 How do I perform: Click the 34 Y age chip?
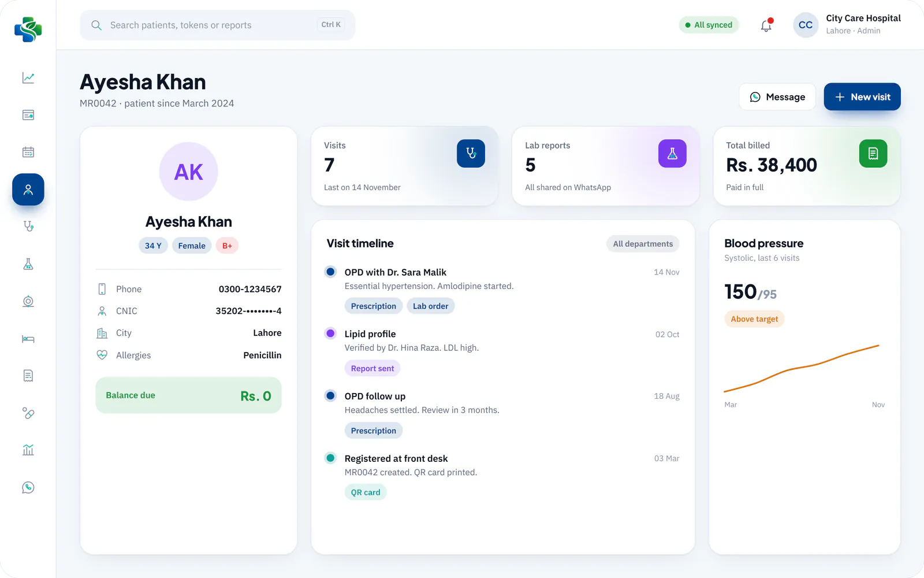point(153,246)
